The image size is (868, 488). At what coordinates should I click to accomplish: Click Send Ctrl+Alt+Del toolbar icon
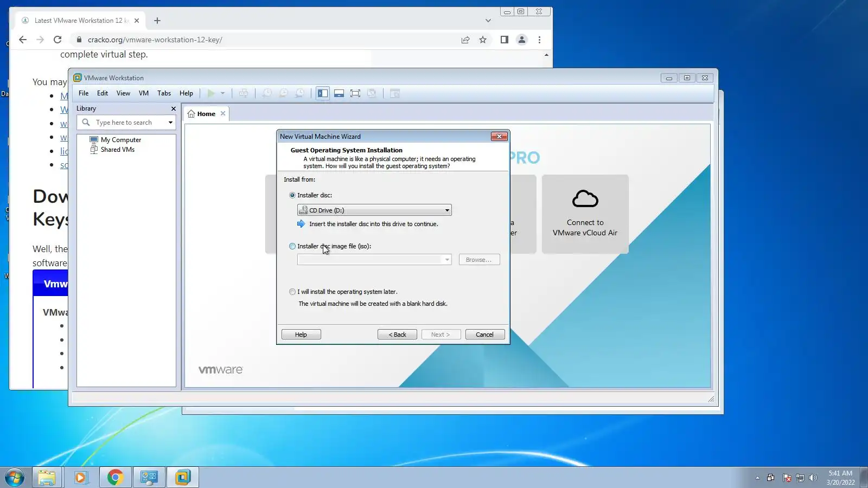tap(244, 93)
